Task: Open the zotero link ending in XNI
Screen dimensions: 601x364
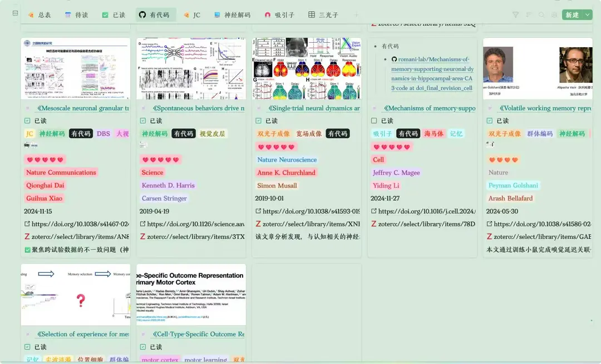Action: pyautogui.click(x=311, y=224)
